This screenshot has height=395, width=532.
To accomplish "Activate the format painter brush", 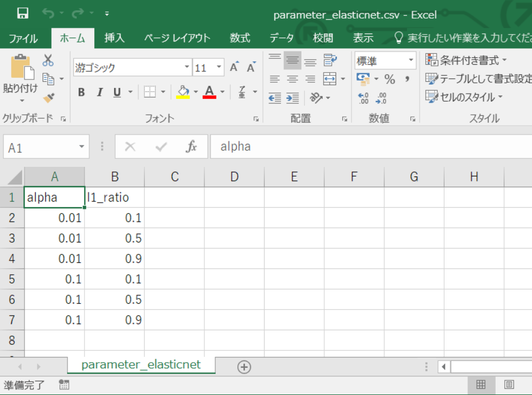I will [49, 98].
